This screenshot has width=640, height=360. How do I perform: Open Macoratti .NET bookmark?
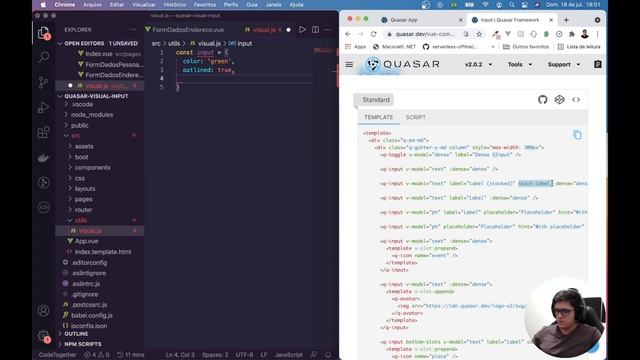click(395, 47)
